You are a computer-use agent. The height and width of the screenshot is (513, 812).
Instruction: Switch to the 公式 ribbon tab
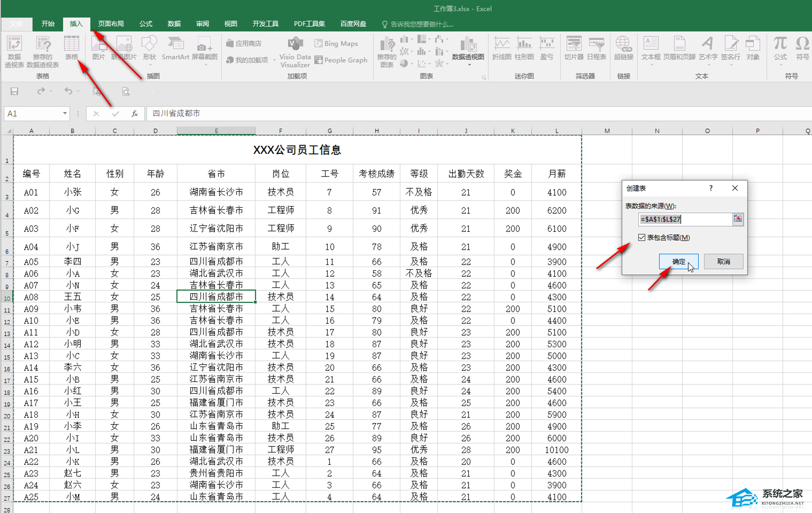click(x=145, y=24)
